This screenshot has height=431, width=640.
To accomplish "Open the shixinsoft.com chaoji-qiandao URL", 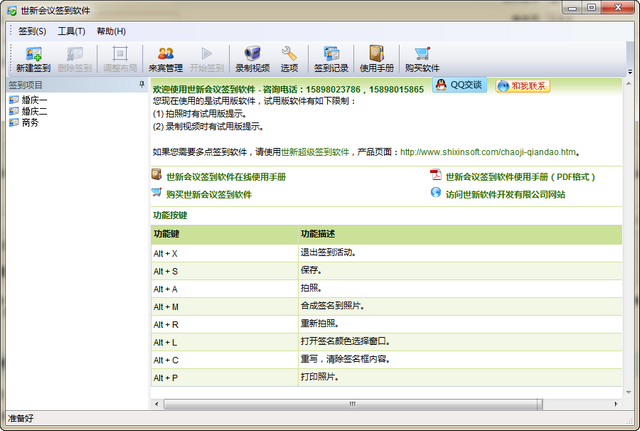I will (488, 152).
